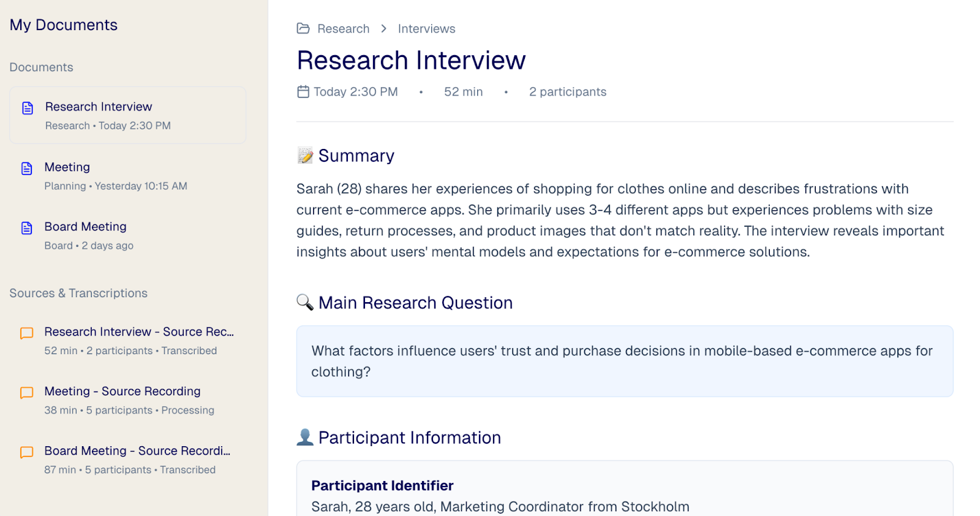Viewport: 980px width, 516px height.
Task: Click the memo icon beside Summary
Action: point(305,156)
